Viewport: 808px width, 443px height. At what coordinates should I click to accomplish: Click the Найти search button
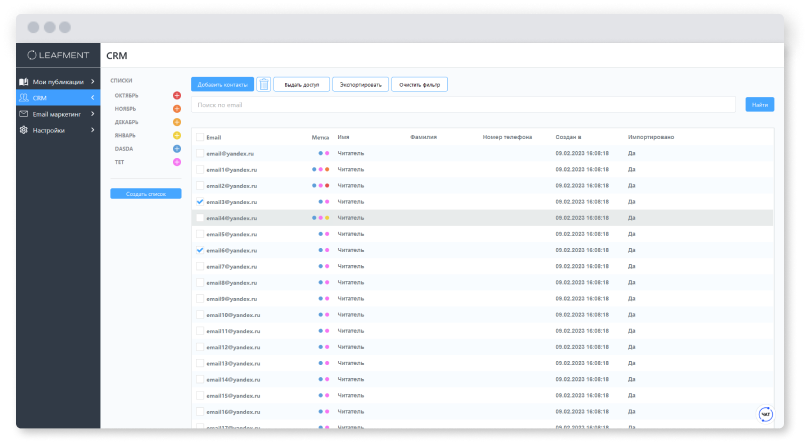pos(760,105)
